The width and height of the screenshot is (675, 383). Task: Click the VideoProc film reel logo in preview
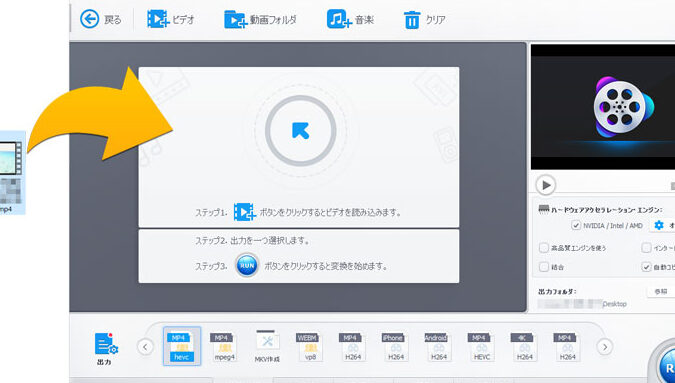pyautogui.click(x=623, y=106)
